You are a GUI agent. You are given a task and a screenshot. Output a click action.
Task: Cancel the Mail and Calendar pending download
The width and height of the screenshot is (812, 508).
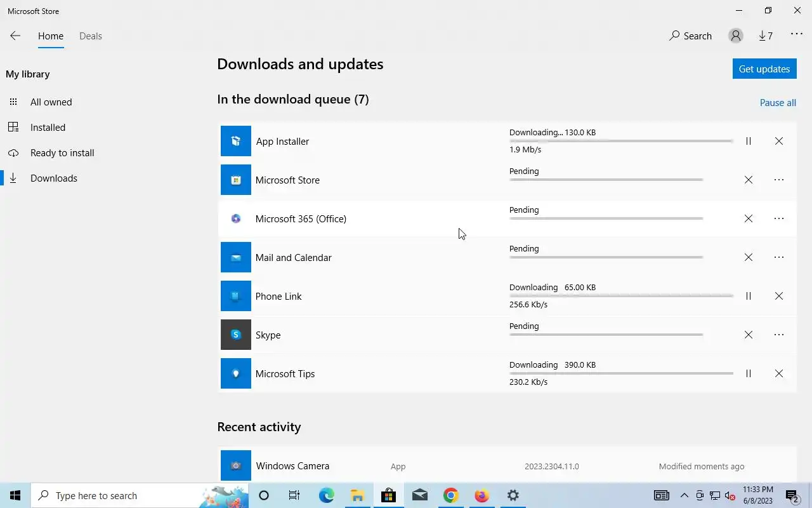pyautogui.click(x=749, y=257)
